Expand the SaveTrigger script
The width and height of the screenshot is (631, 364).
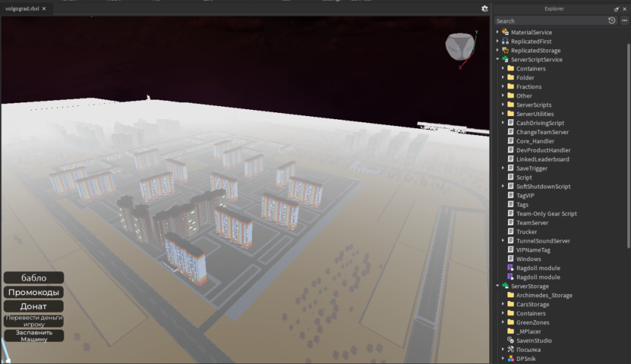click(x=503, y=168)
